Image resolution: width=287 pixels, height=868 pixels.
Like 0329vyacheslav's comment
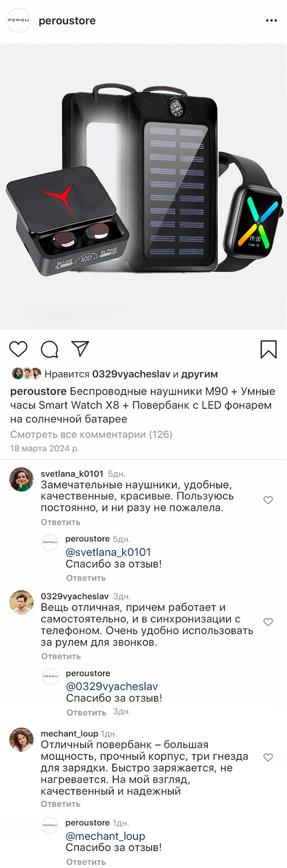click(268, 622)
